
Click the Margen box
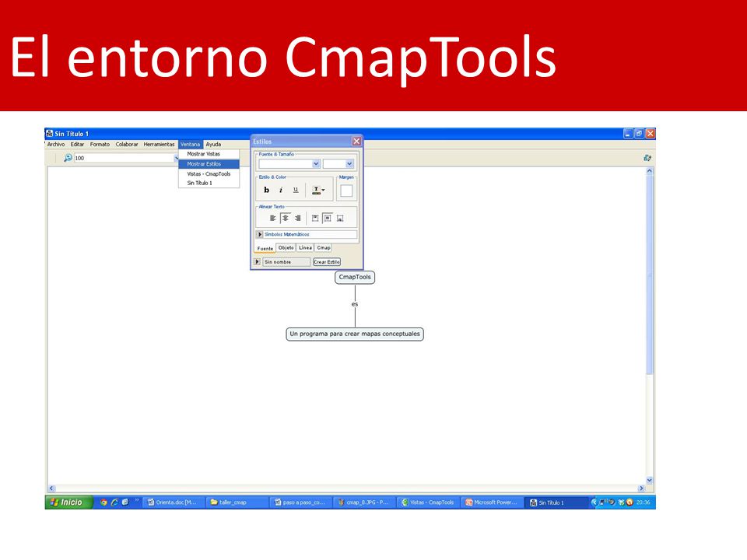coord(346,191)
